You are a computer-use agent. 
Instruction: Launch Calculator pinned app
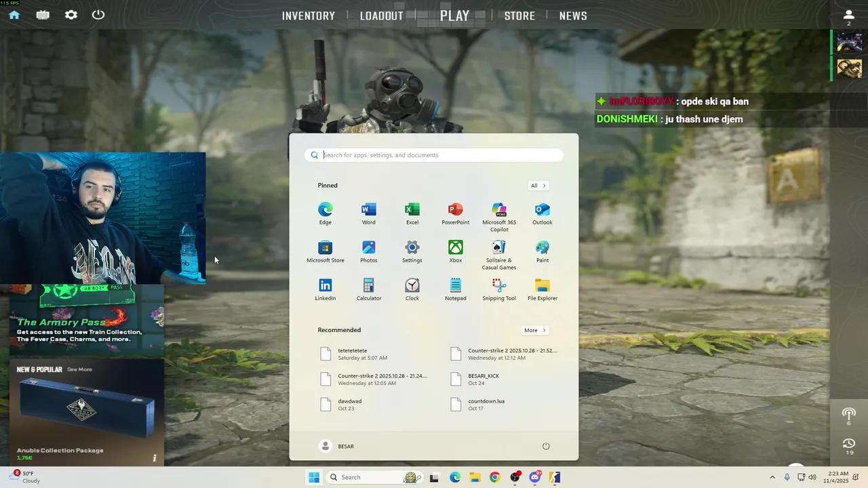369,290
